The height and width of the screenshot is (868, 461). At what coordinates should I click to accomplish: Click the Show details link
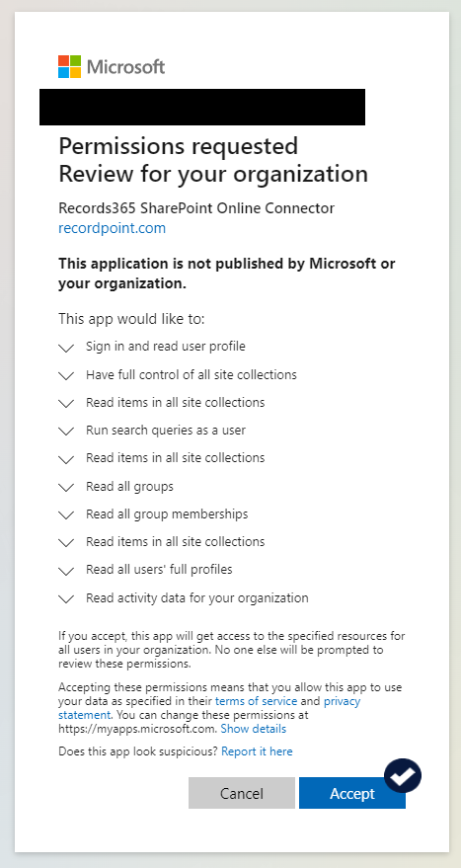254,729
